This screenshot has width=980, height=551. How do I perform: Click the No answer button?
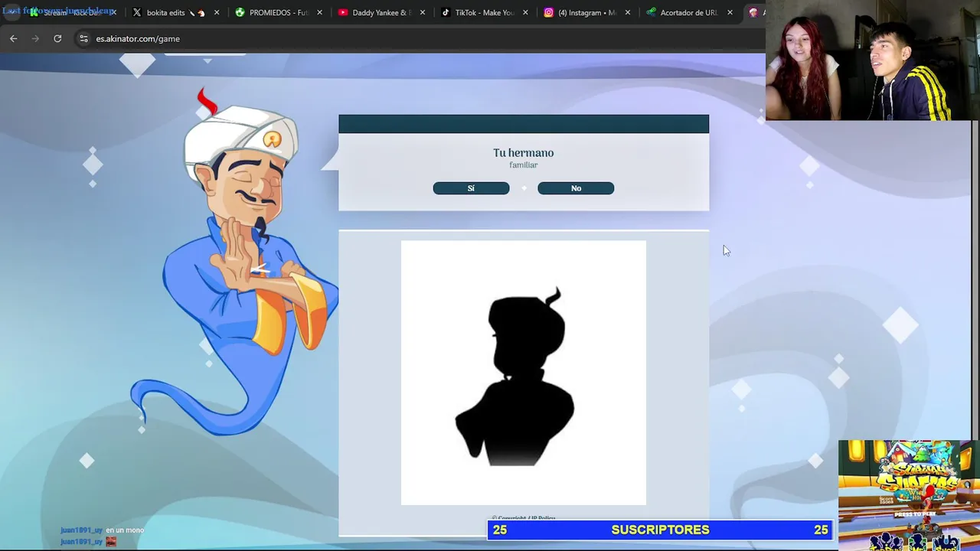click(576, 188)
